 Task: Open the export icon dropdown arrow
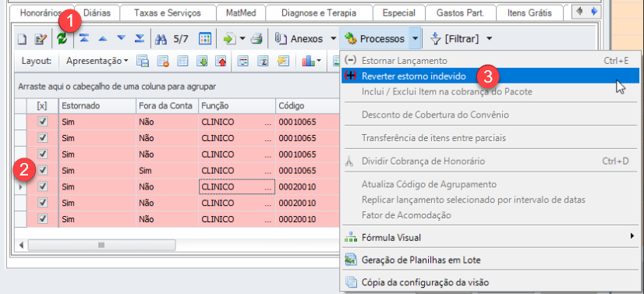click(242, 39)
